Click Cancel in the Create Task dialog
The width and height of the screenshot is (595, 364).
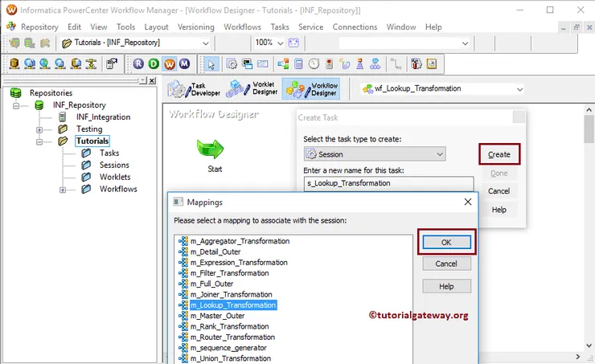[499, 191]
